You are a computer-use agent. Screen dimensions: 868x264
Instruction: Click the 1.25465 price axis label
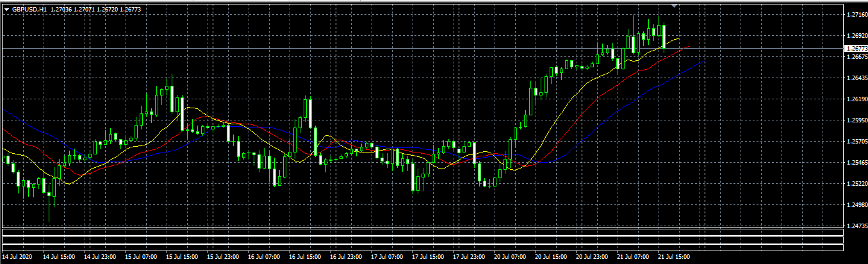coord(856,162)
